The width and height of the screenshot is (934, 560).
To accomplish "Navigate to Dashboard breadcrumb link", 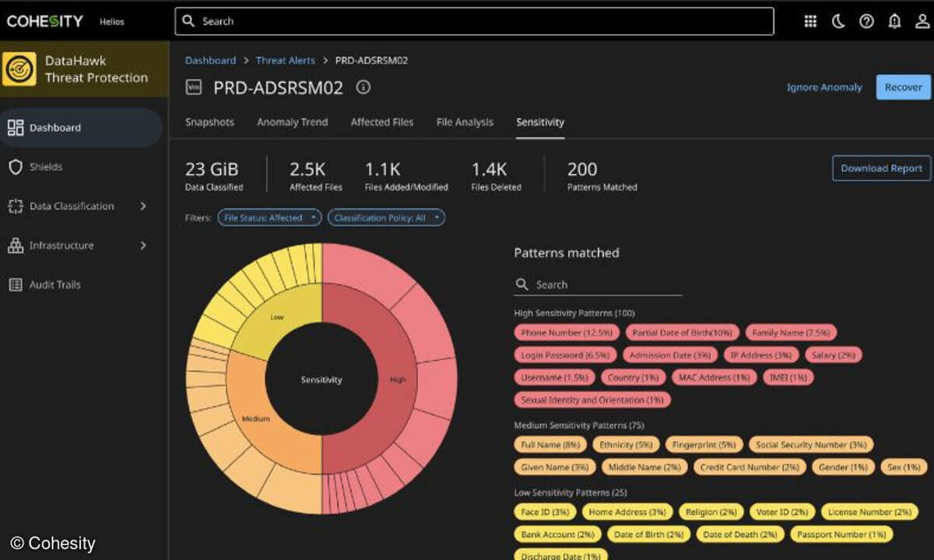I will tap(210, 61).
